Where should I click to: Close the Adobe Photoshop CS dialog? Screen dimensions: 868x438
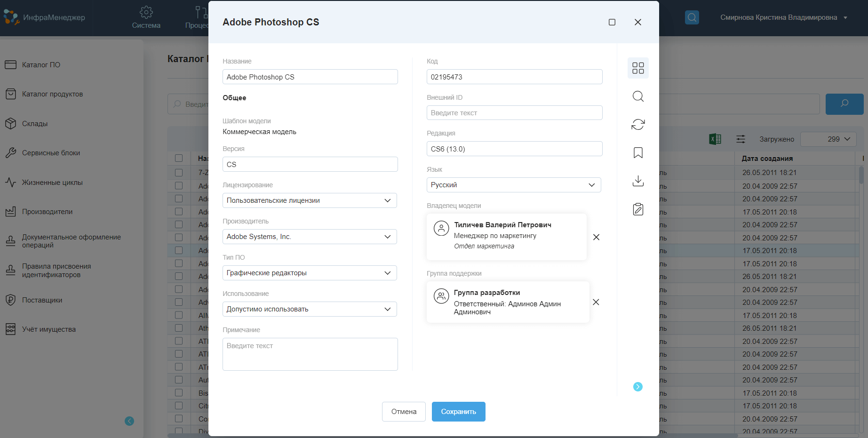click(638, 22)
